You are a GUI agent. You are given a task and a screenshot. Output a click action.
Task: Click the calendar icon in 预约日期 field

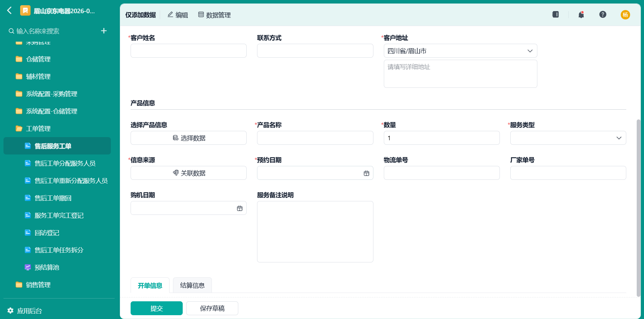pos(366,173)
